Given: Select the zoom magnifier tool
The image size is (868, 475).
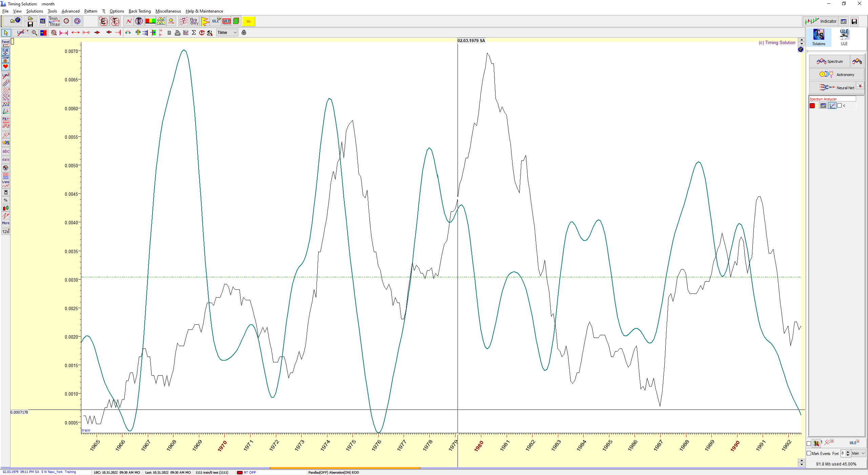Looking at the screenshot, I should [34, 33].
